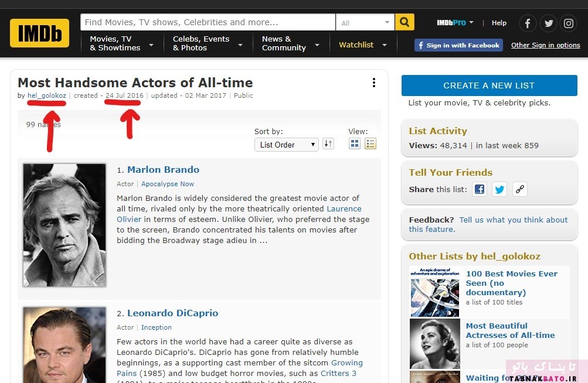Switch to detailed list view

(x=371, y=143)
